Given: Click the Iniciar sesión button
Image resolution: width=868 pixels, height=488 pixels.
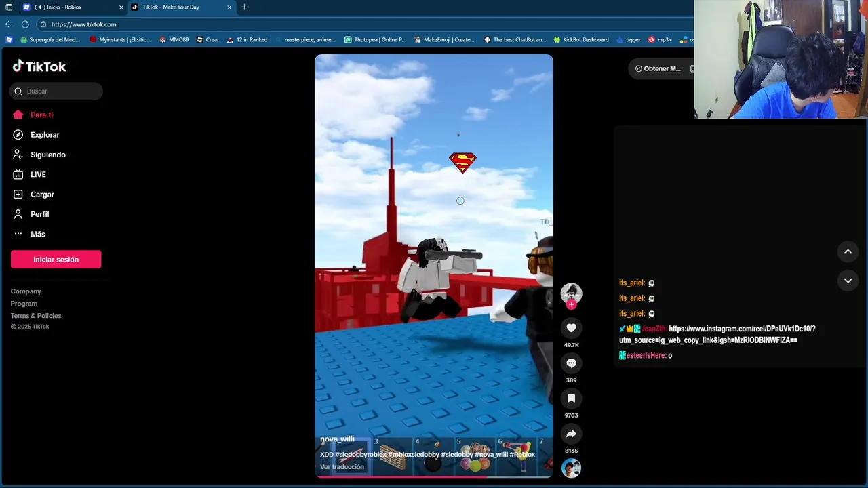Looking at the screenshot, I should [56, 260].
